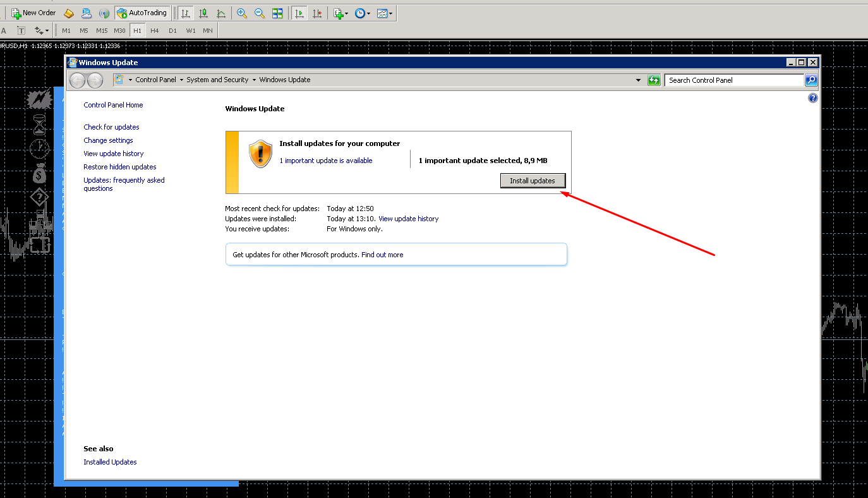The image size is (868, 498).
Task: Toggle the AutoTrading button
Action: [142, 13]
